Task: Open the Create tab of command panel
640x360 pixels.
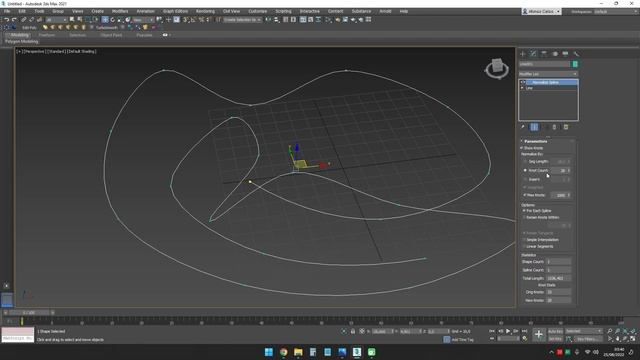Action: (x=523, y=53)
